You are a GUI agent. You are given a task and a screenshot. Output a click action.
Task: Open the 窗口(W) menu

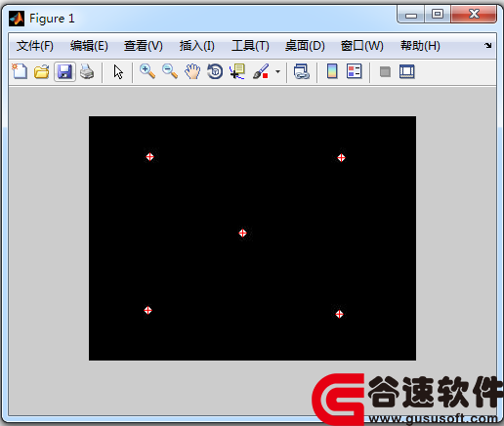(362, 46)
